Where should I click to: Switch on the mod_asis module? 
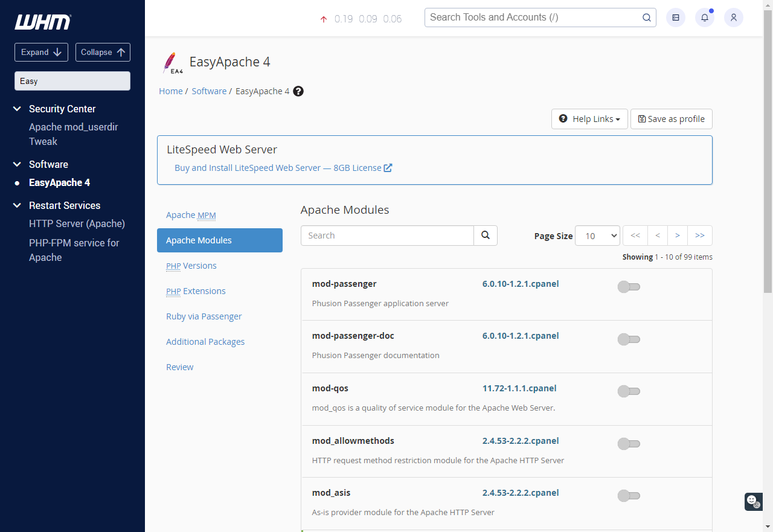(x=629, y=496)
